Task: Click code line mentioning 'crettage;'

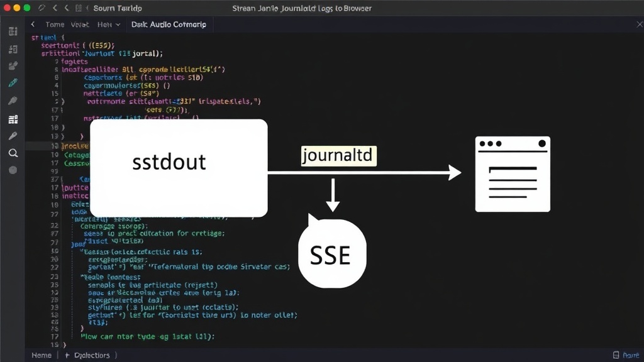Action: point(155,233)
